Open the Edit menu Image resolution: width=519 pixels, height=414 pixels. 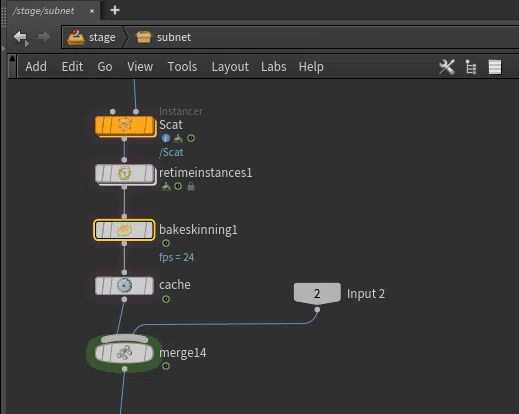click(72, 67)
